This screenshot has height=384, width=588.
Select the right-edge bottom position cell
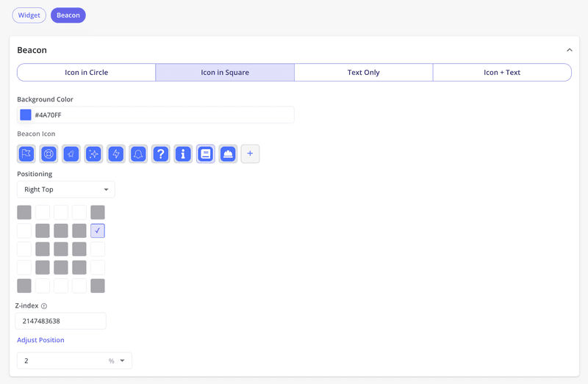98,267
